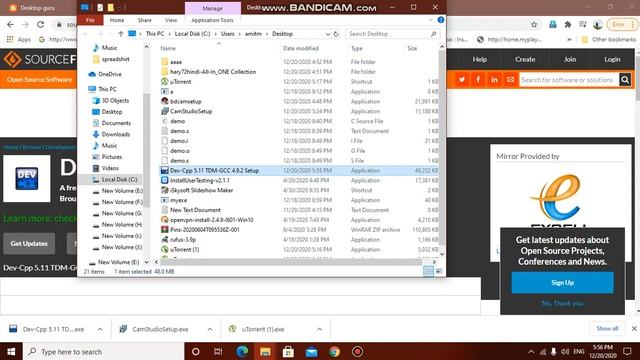Click file list horizontal scrollbar
Image resolution: width=640 pixels, height=360 pixels.
291,262
